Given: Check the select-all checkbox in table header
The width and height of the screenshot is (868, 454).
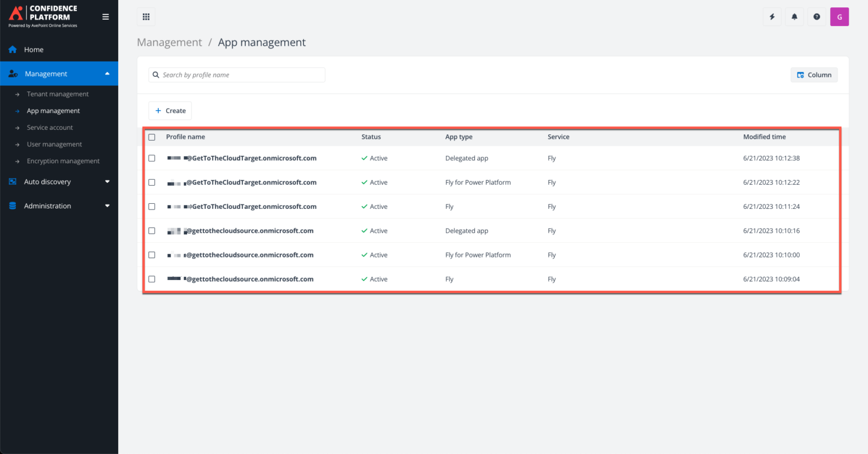Looking at the screenshot, I should click(151, 137).
